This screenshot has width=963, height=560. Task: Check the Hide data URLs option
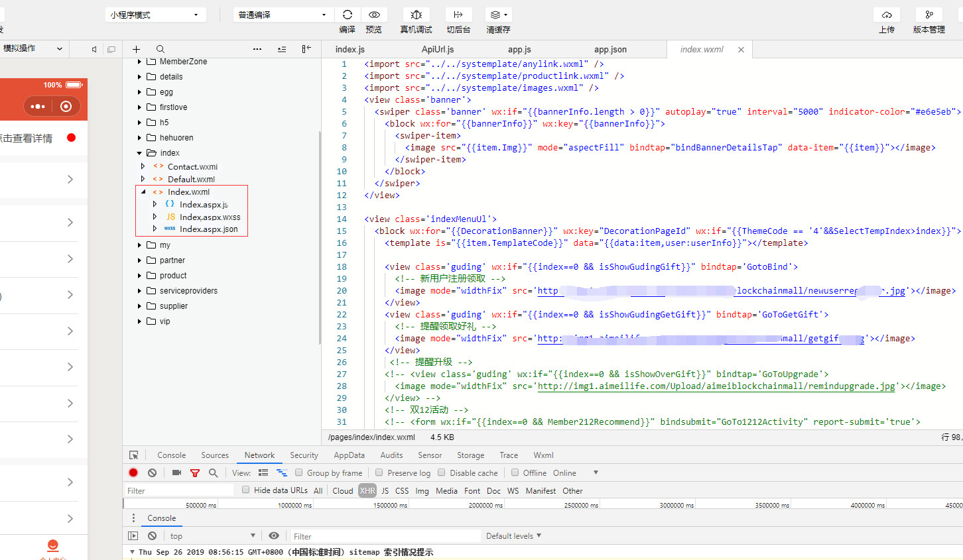[x=246, y=490]
